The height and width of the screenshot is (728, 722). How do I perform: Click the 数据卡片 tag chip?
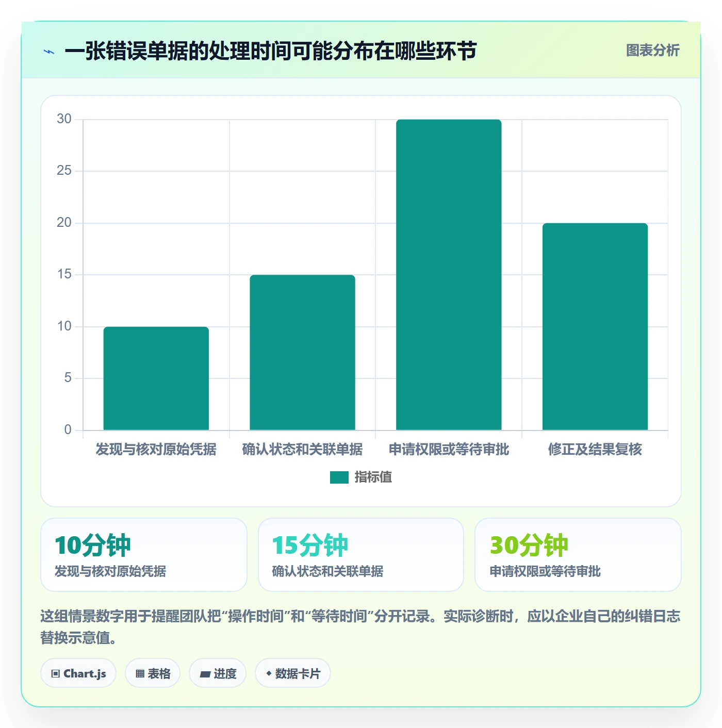tap(293, 673)
